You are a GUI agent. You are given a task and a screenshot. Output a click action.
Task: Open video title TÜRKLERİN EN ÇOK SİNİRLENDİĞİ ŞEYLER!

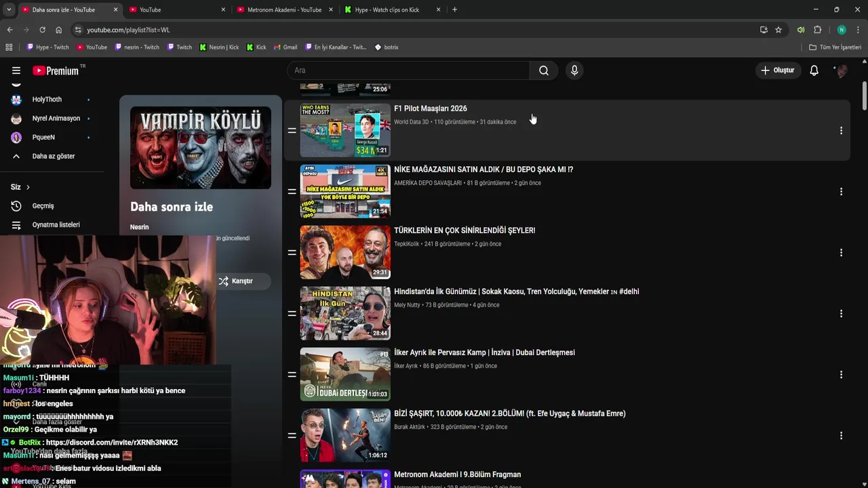coord(465,230)
